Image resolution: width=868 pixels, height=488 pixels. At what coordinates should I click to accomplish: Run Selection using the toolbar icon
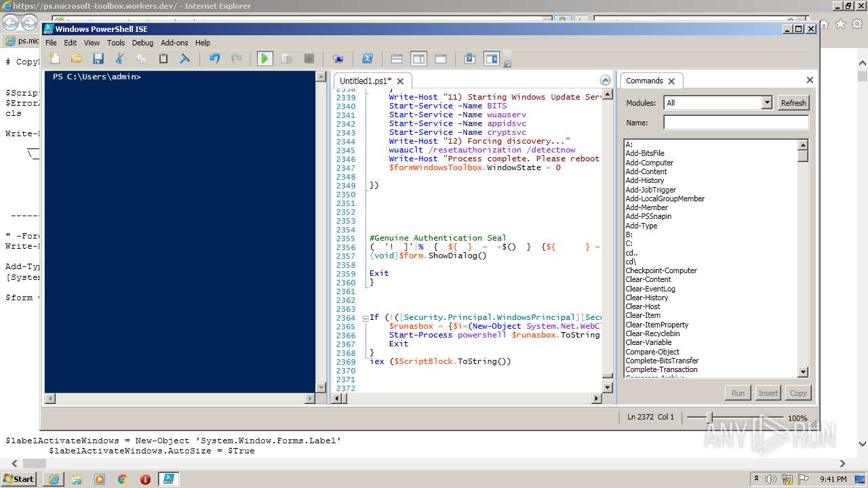coord(287,59)
